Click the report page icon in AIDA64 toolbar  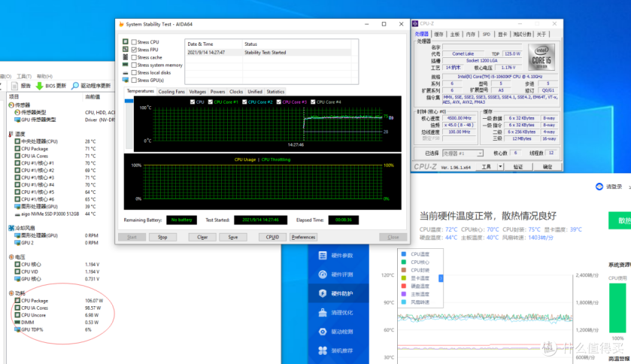pos(15,86)
